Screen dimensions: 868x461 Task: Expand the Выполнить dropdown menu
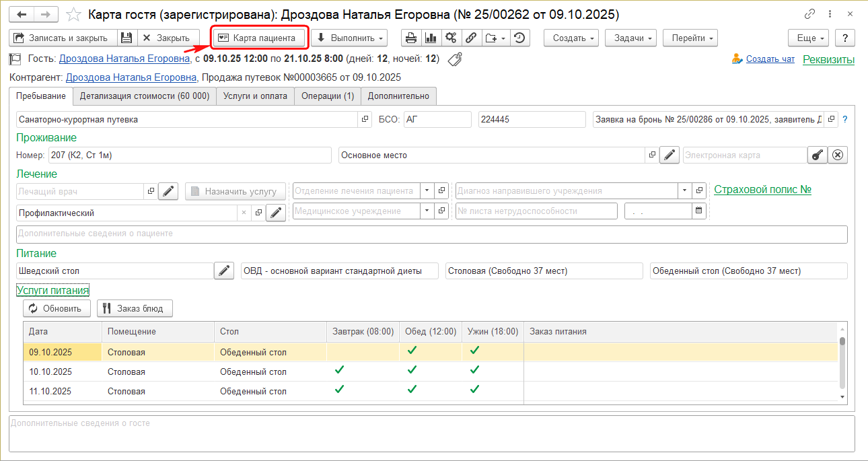pos(349,38)
